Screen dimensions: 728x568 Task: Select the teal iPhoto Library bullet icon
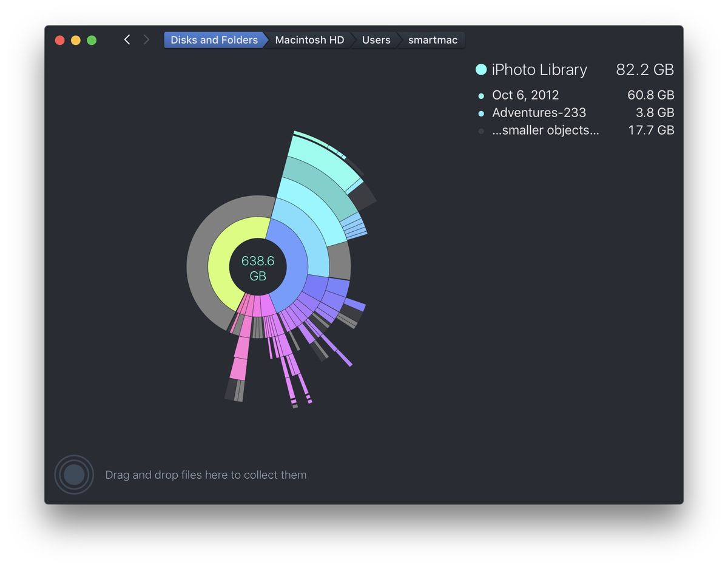tap(481, 69)
